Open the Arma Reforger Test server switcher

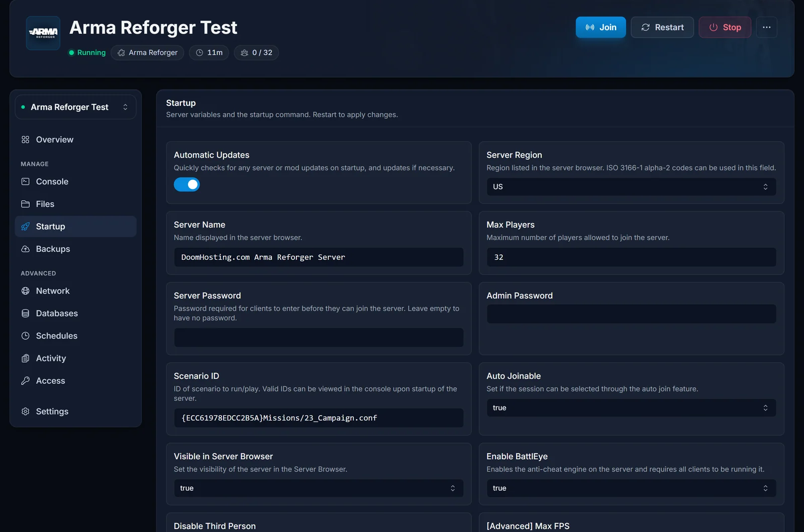[75, 107]
